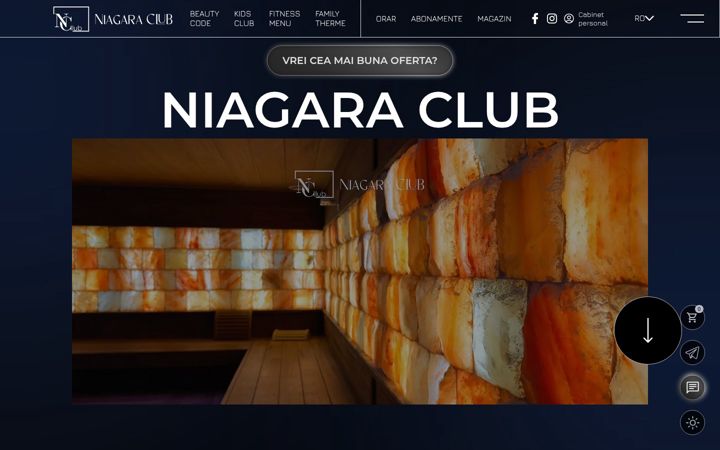The width and height of the screenshot is (720, 450).
Task: Click the Cabinet personal link text
Action: (593, 19)
